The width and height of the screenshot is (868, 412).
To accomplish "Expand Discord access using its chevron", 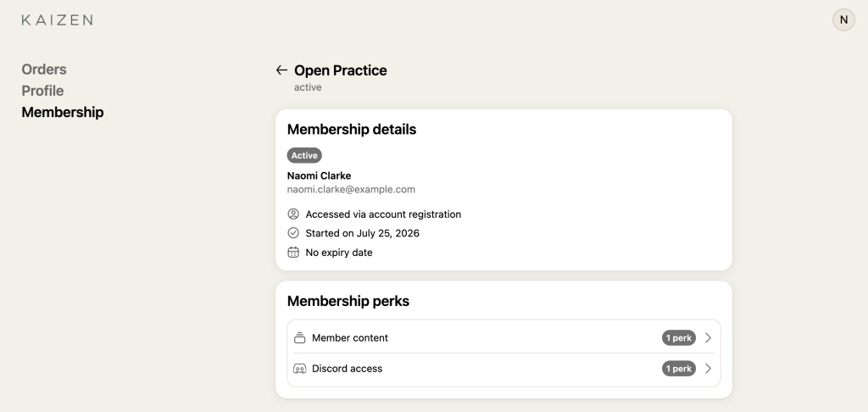I will [x=708, y=368].
